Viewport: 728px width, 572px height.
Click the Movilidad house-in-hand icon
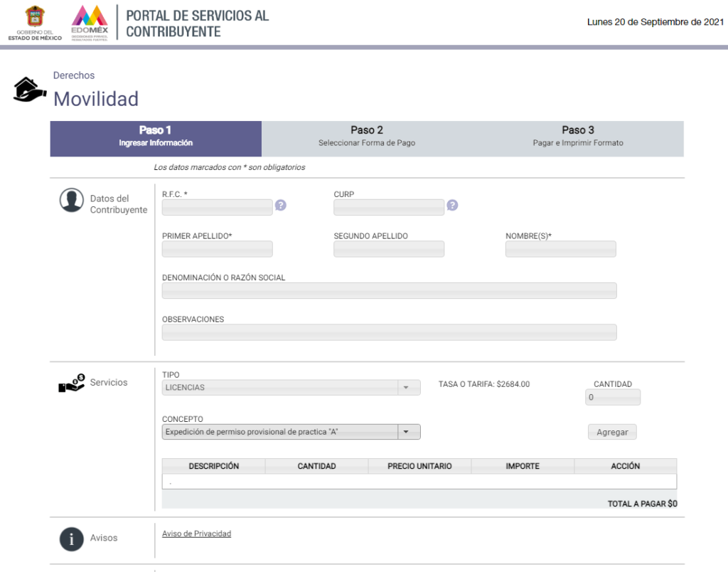coord(29,89)
